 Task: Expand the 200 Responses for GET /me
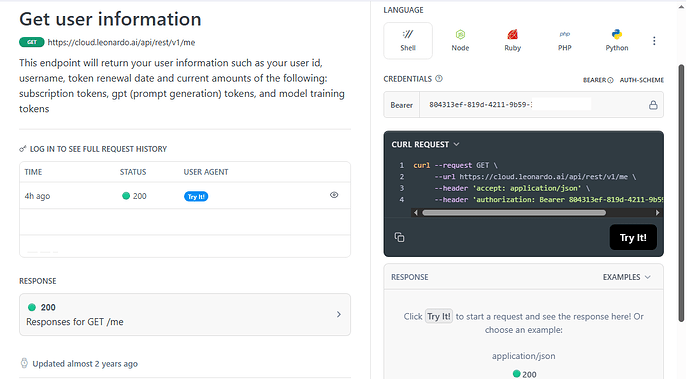tap(185, 314)
